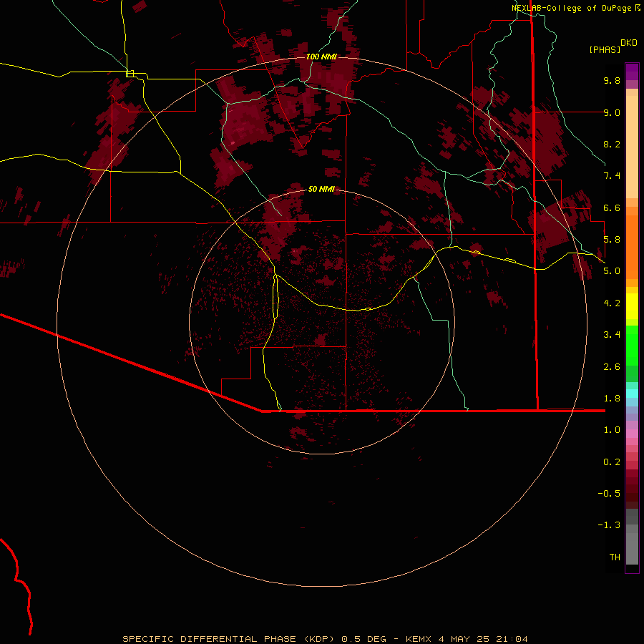Click the cyan band of color bar
This screenshot has width=644, height=644.
point(632,394)
